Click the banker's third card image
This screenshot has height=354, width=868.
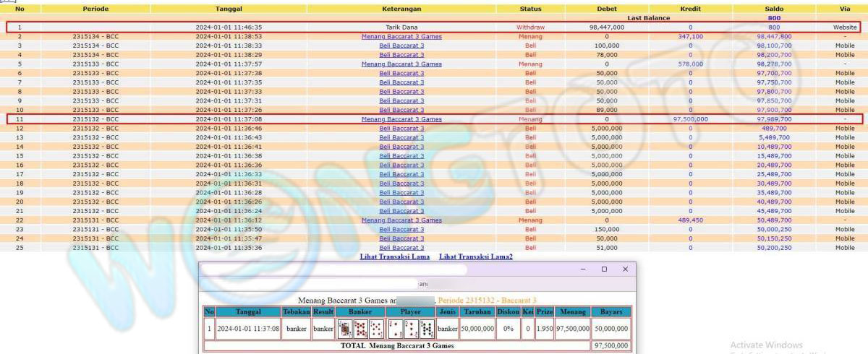pyautogui.click(x=377, y=329)
